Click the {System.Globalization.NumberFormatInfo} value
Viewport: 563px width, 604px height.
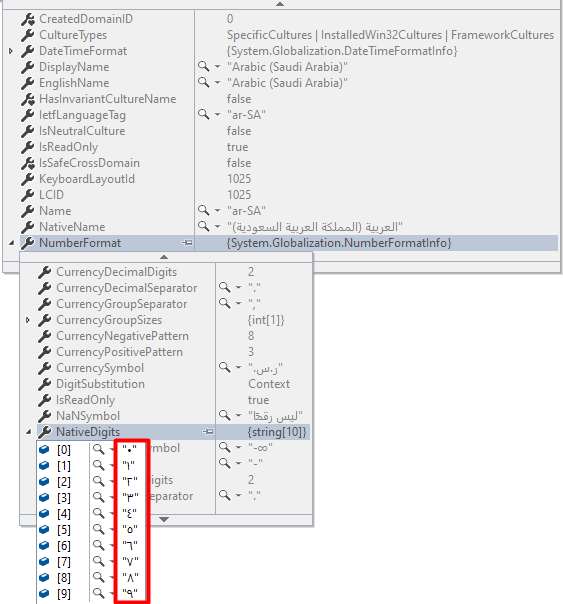coord(339,243)
